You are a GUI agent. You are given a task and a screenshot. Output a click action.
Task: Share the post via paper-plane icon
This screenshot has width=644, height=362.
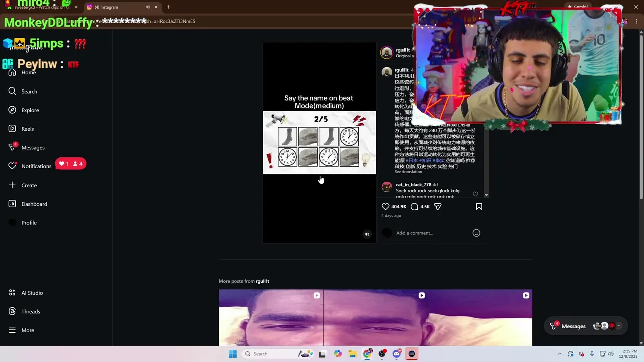(x=438, y=207)
